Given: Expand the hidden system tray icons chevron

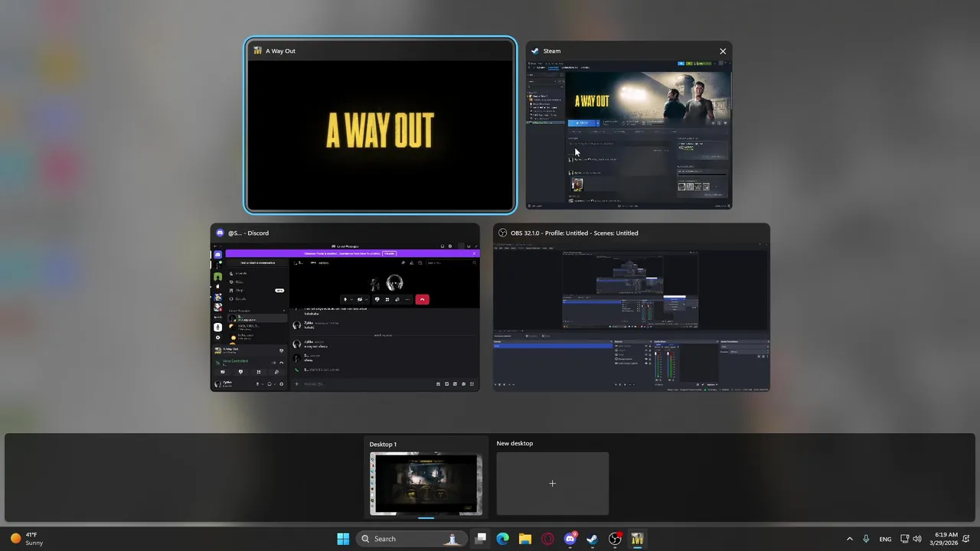Looking at the screenshot, I should coord(849,539).
